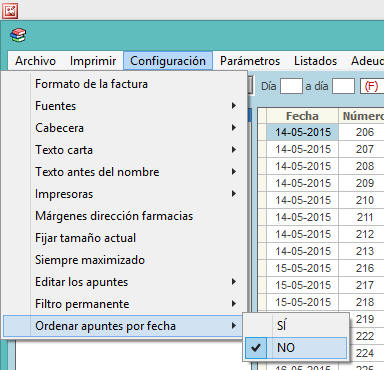Select number cell 217
The width and height of the screenshot is (384, 370).
coord(362,285)
